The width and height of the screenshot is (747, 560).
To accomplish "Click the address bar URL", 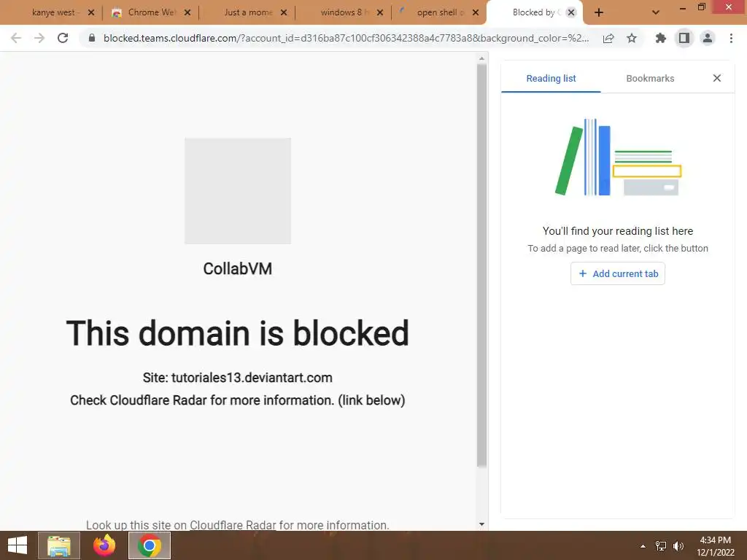I will pyautogui.click(x=346, y=38).
